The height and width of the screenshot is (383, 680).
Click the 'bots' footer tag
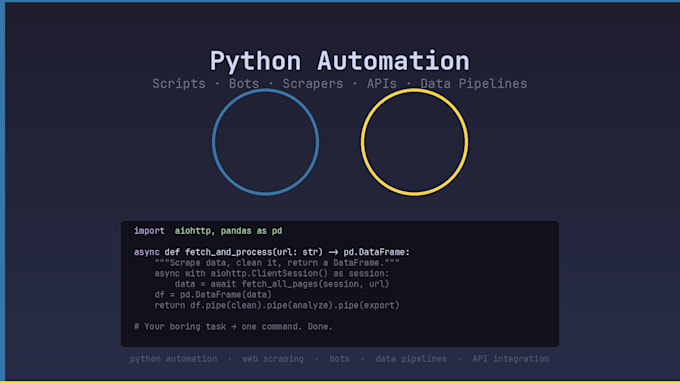(339, 359)
